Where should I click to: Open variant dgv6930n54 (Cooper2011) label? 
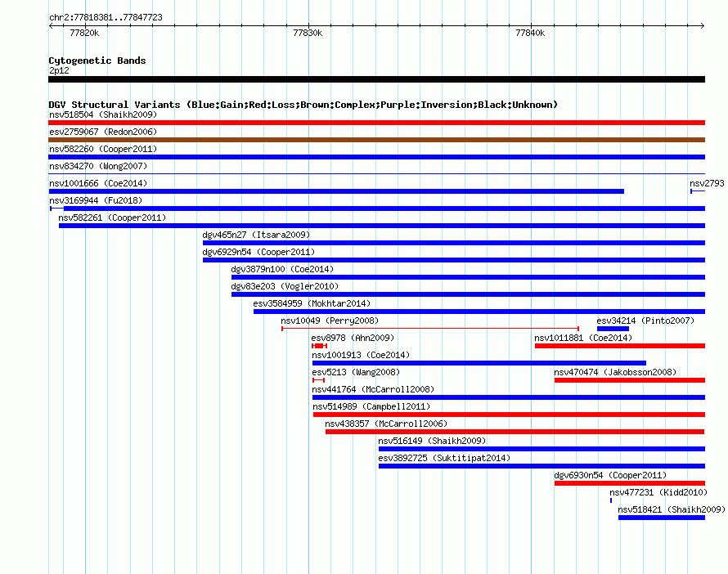[x=610, y=475]
